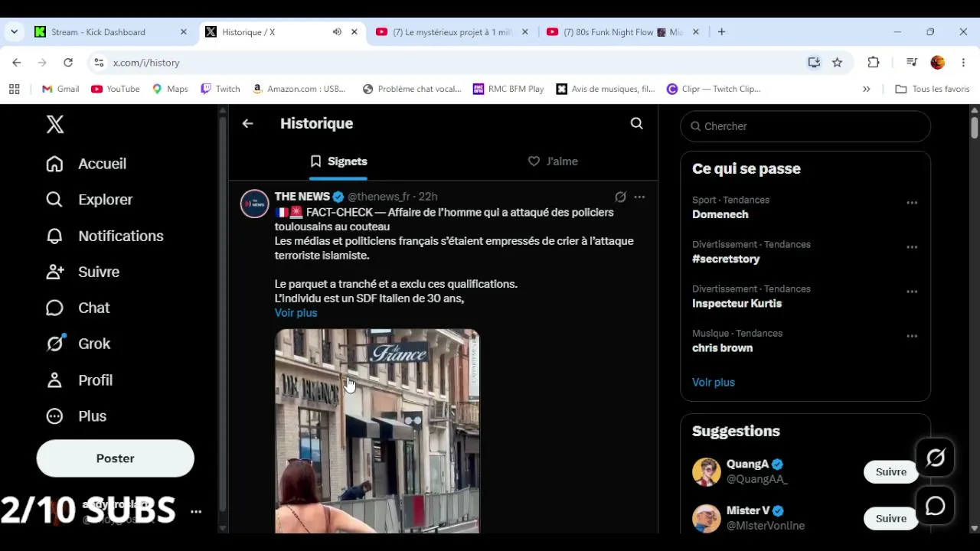
Task: Open Mister V's profile avatar
Action: [707, 518]
